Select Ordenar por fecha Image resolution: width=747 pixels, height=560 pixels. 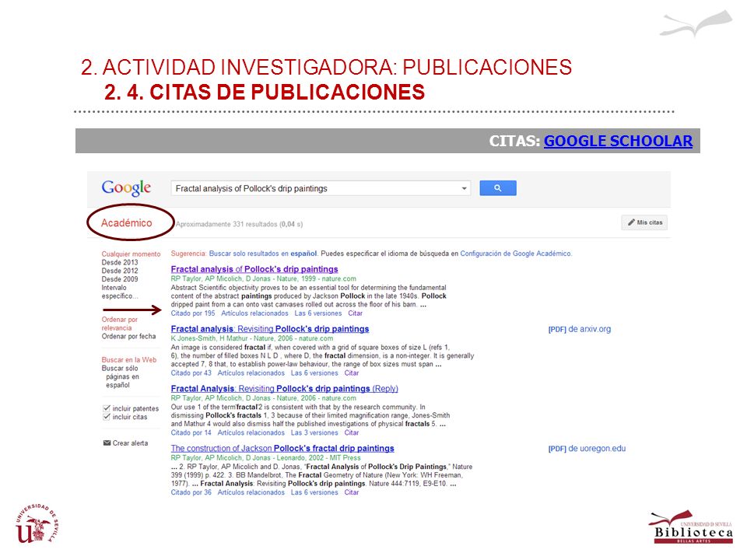(x=128, y=336)
